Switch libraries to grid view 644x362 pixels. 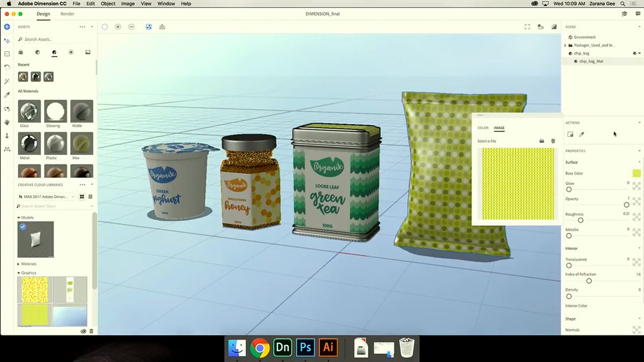tap(82, 197)
